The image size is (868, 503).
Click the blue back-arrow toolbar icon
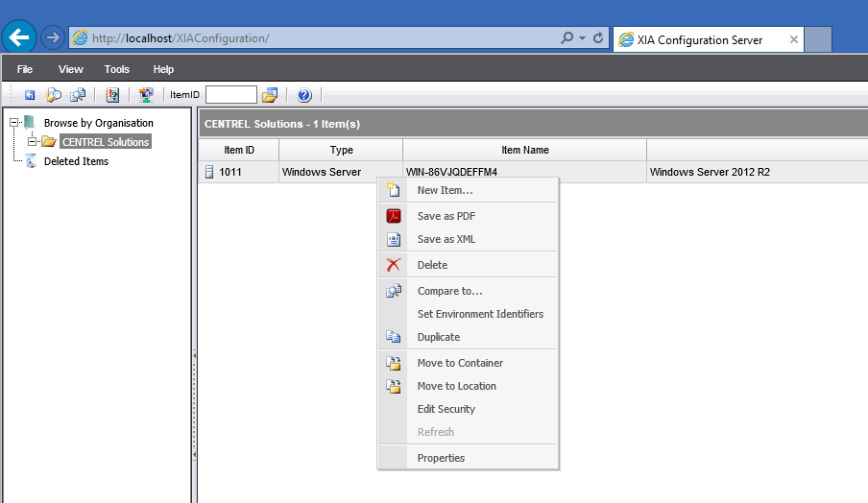click(x=30, y=95)
